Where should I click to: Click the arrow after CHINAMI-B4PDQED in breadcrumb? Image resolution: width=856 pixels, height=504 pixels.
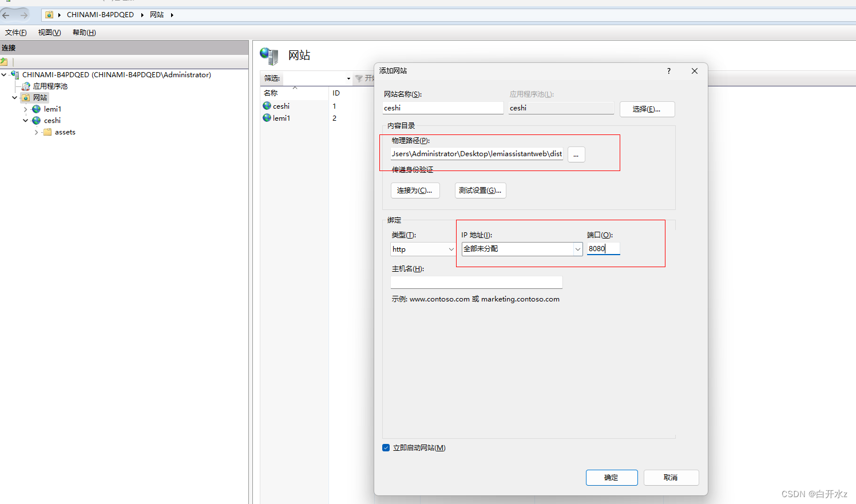pyautogui.click(x=142, y=15)
